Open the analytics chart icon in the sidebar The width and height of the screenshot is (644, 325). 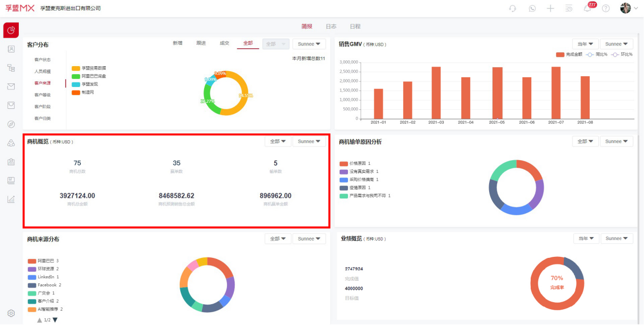click(x=11, y=199)
